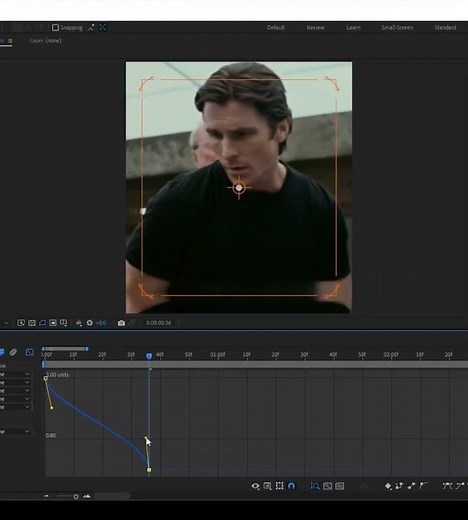Switch to the Small Screen workspace
This screenshot has width=468, height=520.
(x=397, y=28)
